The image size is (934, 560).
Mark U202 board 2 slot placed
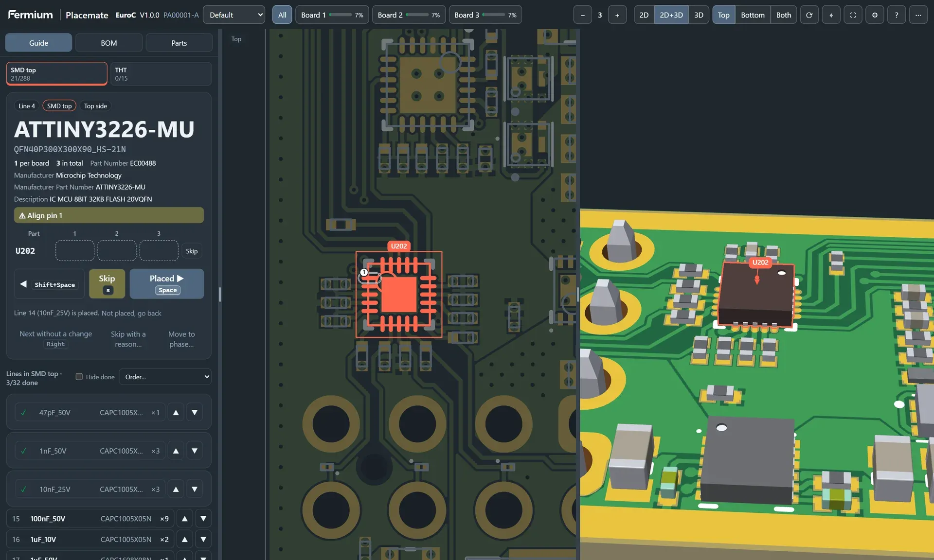(117, 251)
